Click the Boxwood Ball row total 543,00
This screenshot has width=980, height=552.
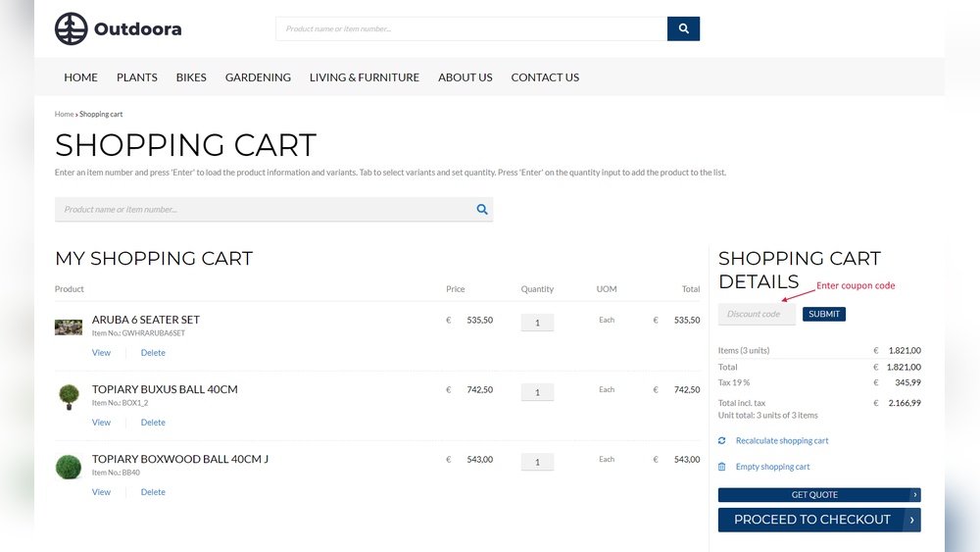tap(687, 460)
